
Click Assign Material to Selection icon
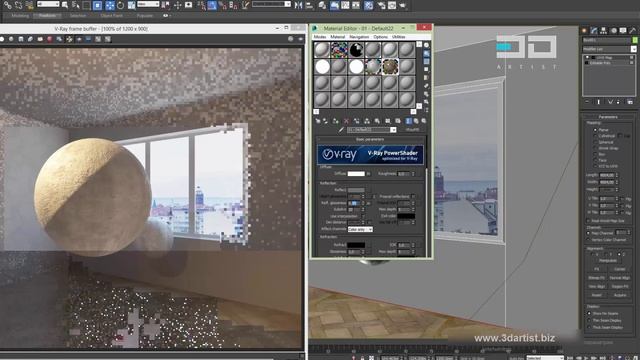pyautogui.click(x=336, y=121)
